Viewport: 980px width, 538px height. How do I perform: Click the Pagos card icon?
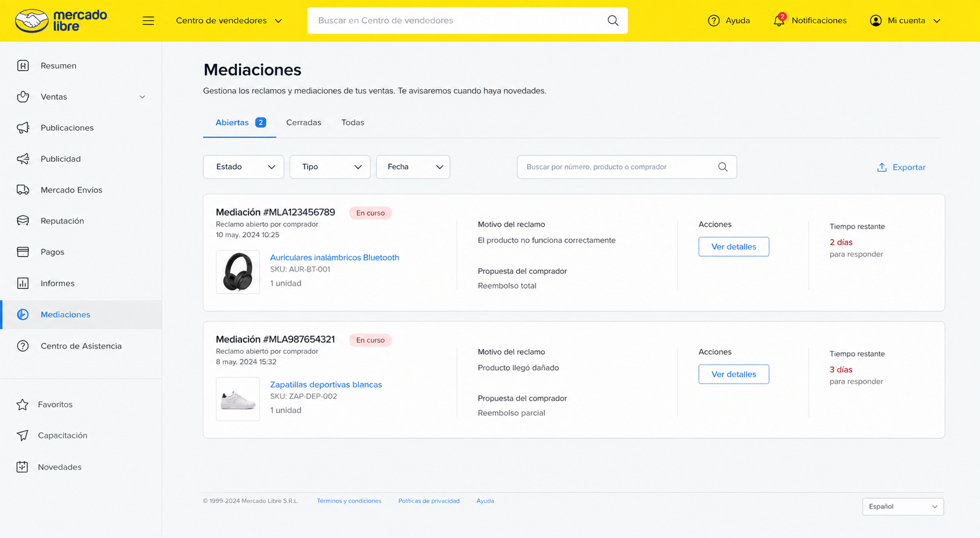(23, 252)
